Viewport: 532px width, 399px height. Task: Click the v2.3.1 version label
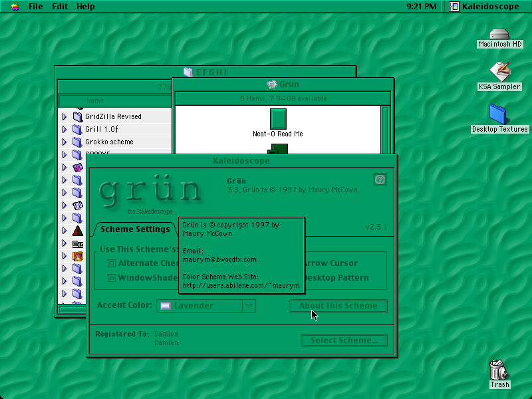[376, 227]
